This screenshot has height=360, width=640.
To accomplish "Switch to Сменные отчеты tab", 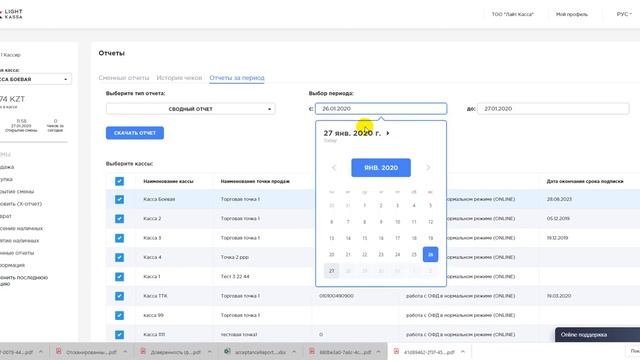I will pyautogui.click(x=124, y=78).
